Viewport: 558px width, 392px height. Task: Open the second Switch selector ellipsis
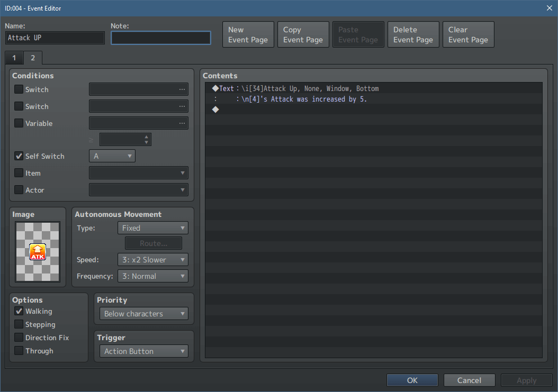tap(183, 106)
